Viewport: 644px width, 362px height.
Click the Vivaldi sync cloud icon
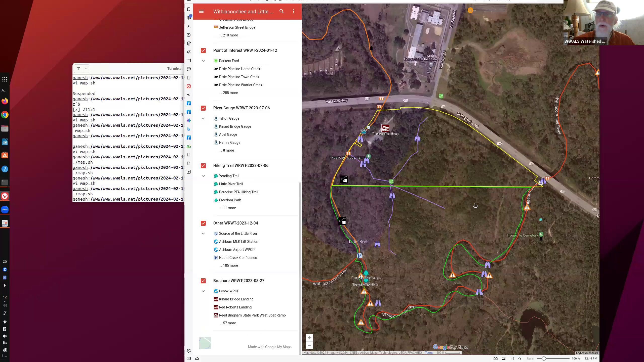click(x=197, y=358)
